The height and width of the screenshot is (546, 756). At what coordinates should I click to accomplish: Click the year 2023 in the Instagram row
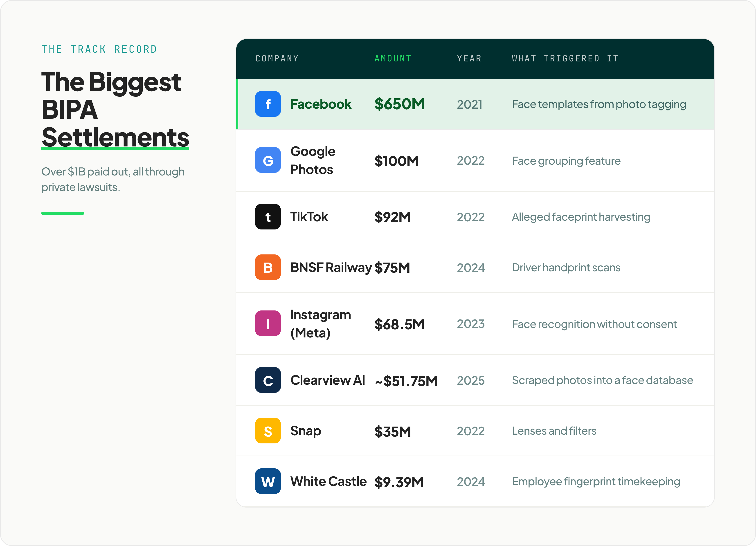coord(471,324)
